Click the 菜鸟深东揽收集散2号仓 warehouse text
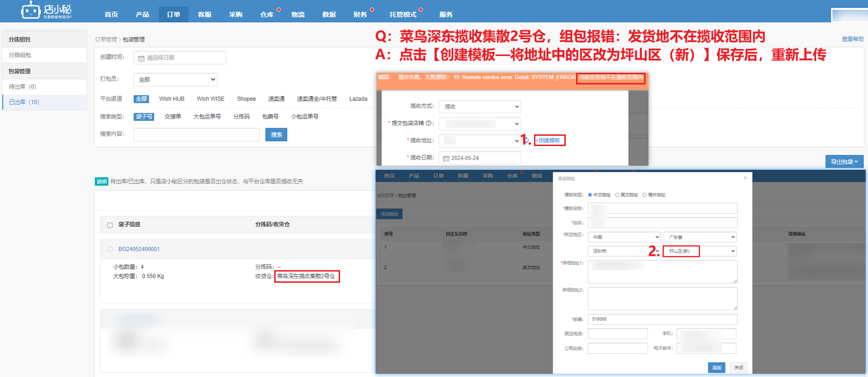 pos(306,276)
